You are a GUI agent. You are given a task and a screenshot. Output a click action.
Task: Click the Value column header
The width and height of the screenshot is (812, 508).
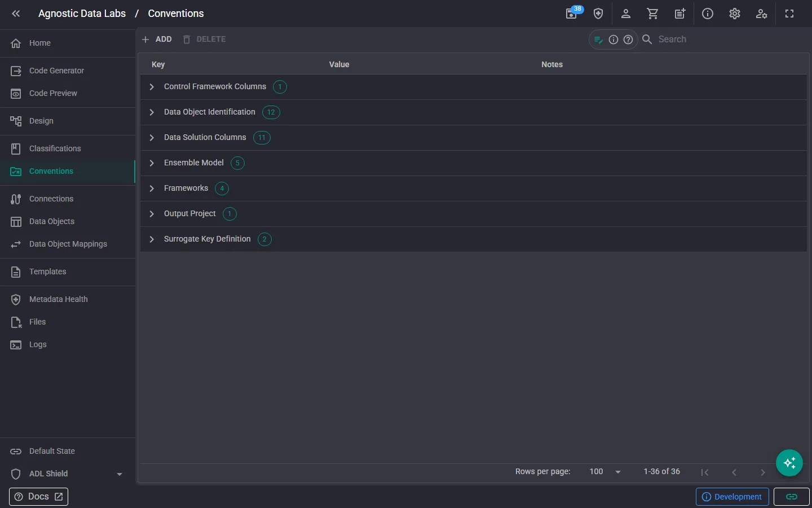click(339, 64)
